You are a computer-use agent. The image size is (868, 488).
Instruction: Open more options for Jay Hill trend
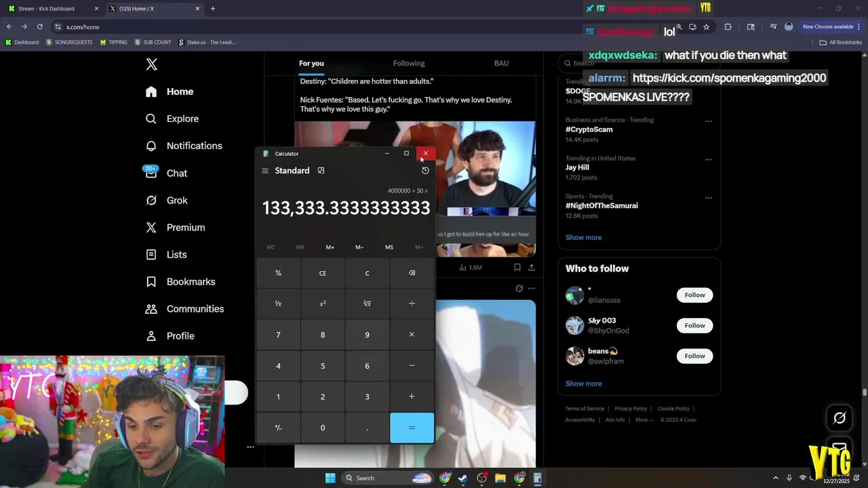click(709, 159)
